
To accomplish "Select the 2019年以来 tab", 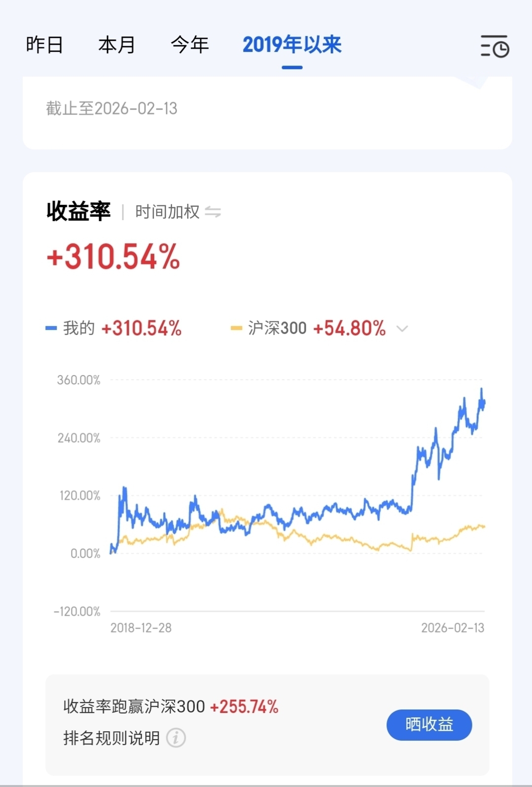I will (x=292, y=45).
